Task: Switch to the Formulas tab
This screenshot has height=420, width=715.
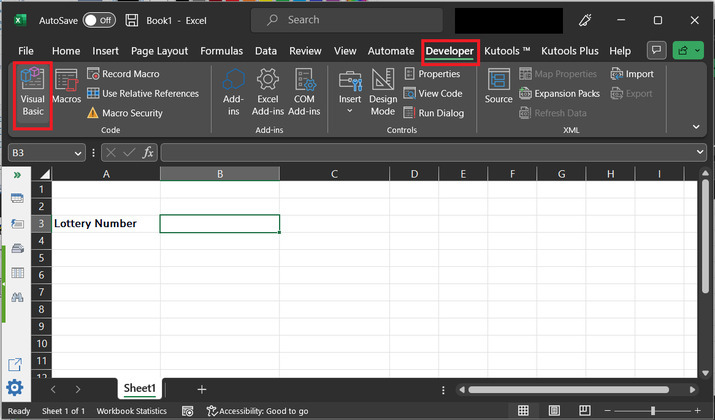Action: [221, 51]
